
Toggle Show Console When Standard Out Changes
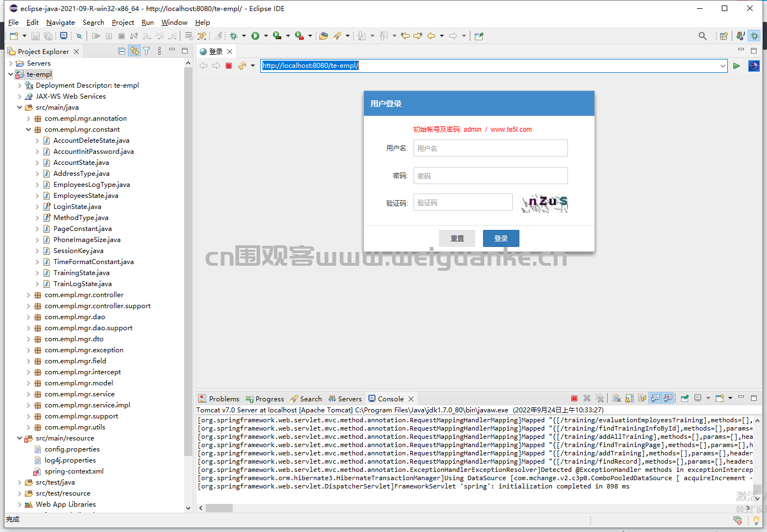tap(655, 398)
